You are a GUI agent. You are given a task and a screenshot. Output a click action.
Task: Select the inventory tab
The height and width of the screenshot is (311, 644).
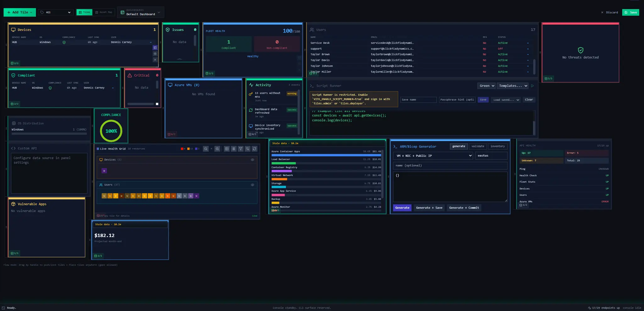497,146
